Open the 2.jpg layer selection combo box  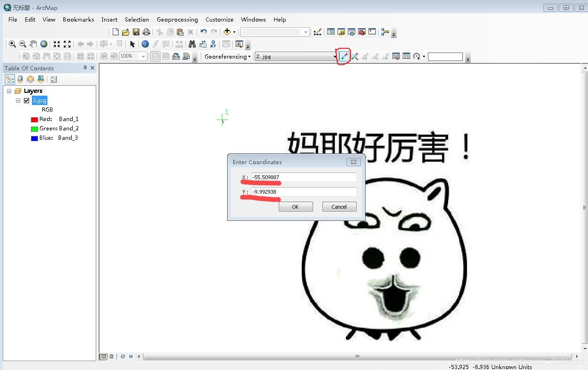tap(296, 56)
